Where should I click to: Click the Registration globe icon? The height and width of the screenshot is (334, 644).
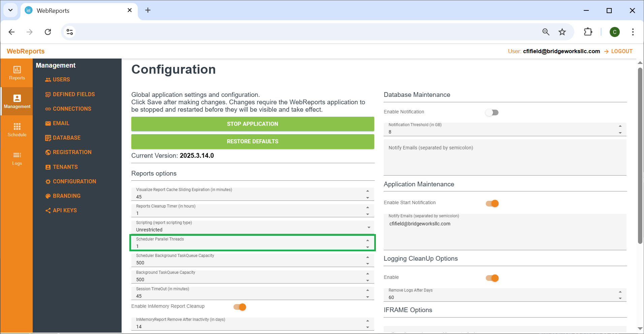coord(48,152)
